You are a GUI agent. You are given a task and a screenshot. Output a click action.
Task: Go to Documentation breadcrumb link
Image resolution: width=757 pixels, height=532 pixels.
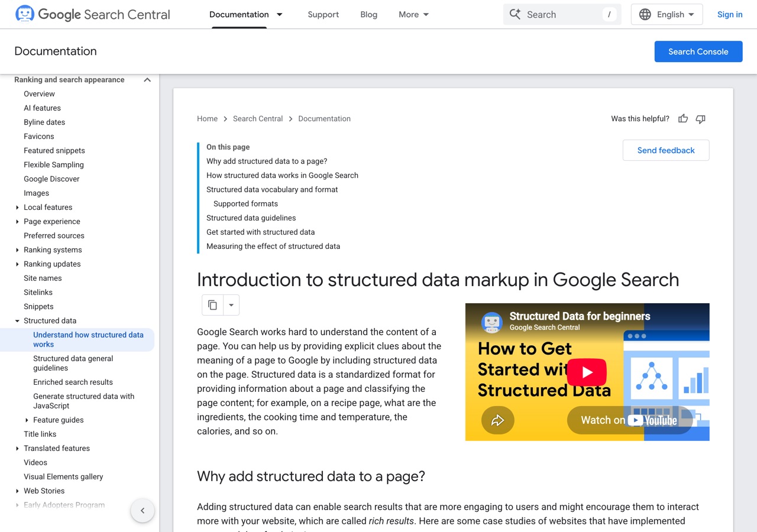(324, 119)
